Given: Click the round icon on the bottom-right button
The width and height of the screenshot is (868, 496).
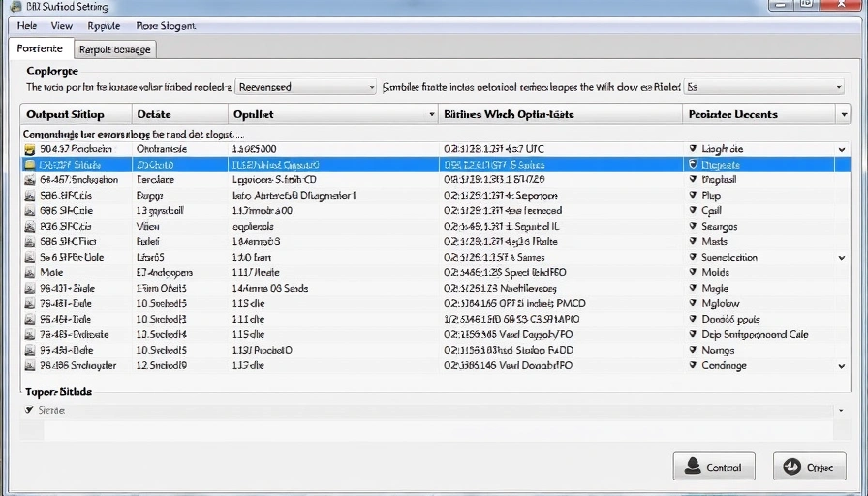Looking at the screenshot, I should pos(791,467).
